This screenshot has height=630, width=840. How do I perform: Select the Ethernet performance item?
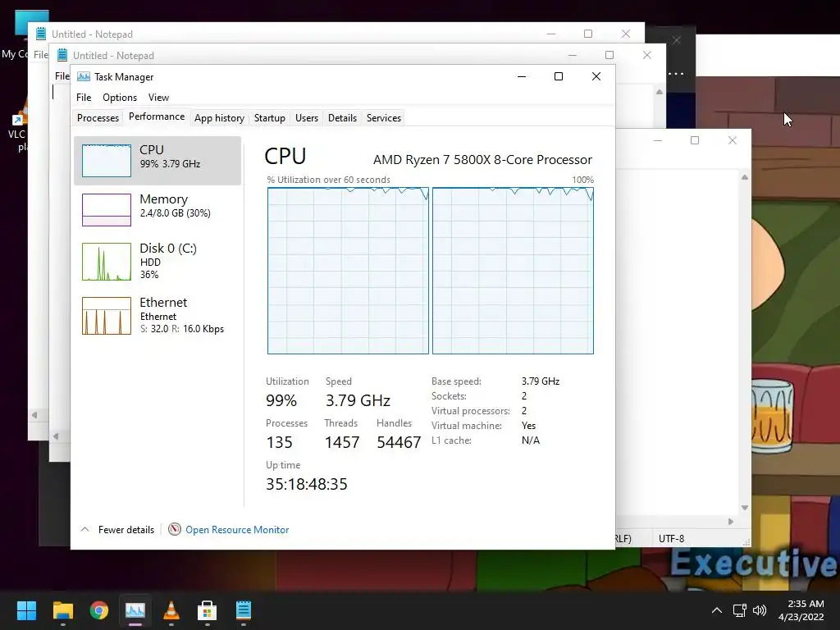(x=157, y=316)
